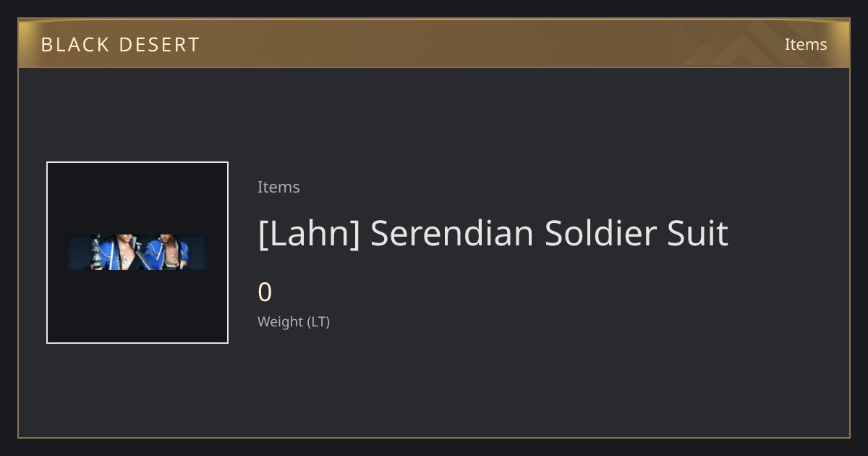Viewport: 868px width, 456px height.
Task: Click the right blue-suited figure in the icon
Action: [165, 253]
